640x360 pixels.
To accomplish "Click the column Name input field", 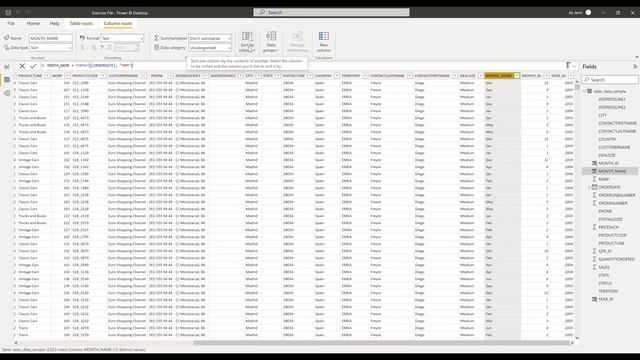I will click(51, 38).
